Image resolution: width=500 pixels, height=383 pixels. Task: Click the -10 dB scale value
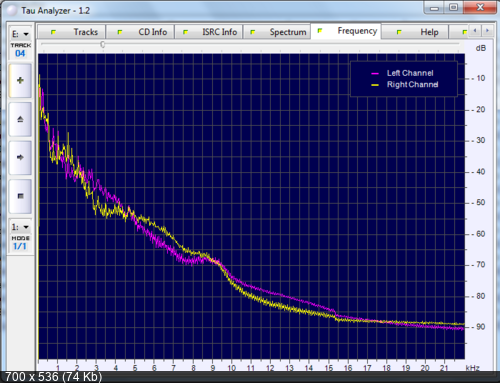tap(479, 78)
